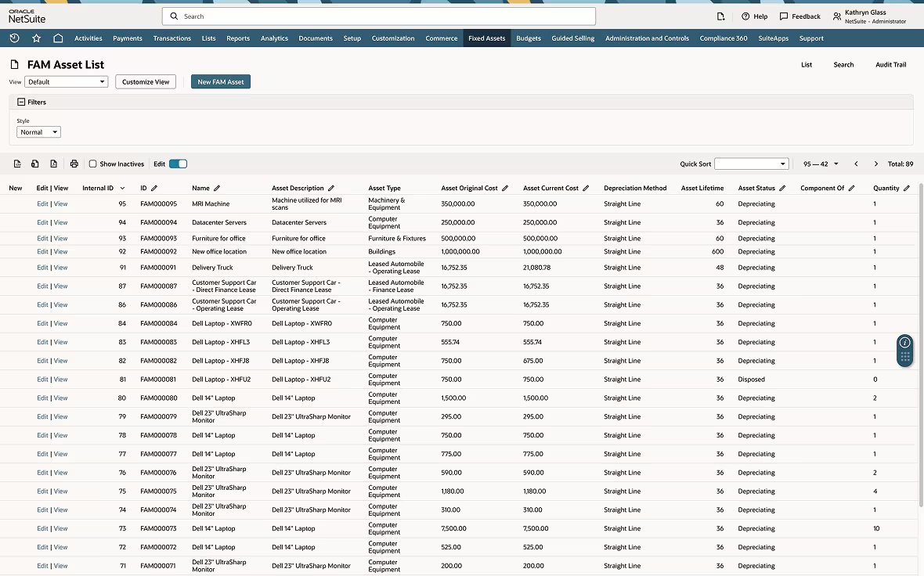Viewport: 924px width, 576px height.
Task: Open the shortcuts star icon
Action: pos(36,37)
